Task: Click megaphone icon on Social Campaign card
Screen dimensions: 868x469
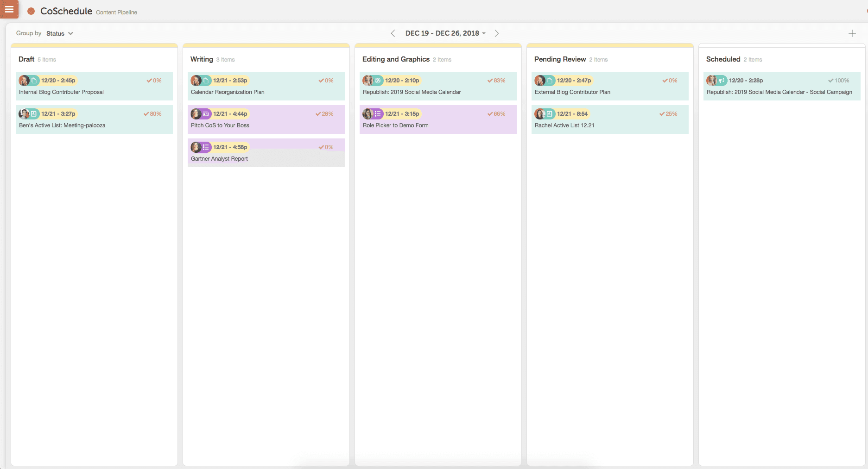Action: coord(722,81)
